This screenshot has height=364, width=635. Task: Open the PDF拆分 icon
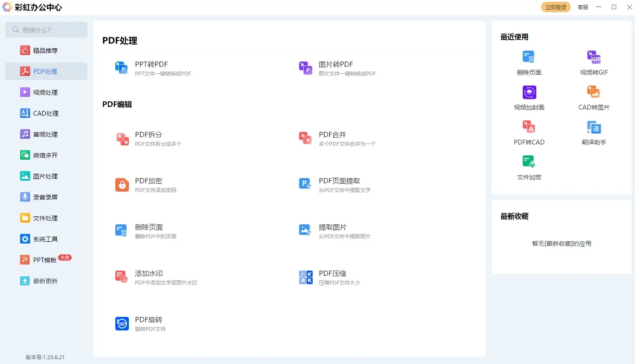(122, 139)
